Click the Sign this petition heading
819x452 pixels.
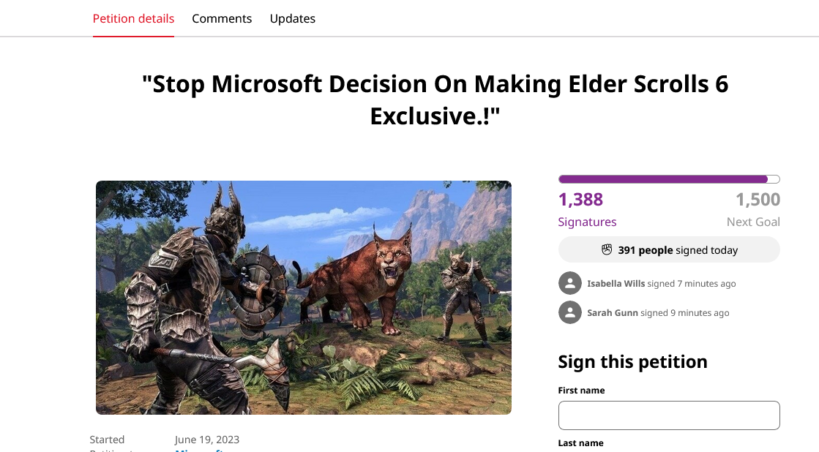pyautogui.click(x=632, y=362)
